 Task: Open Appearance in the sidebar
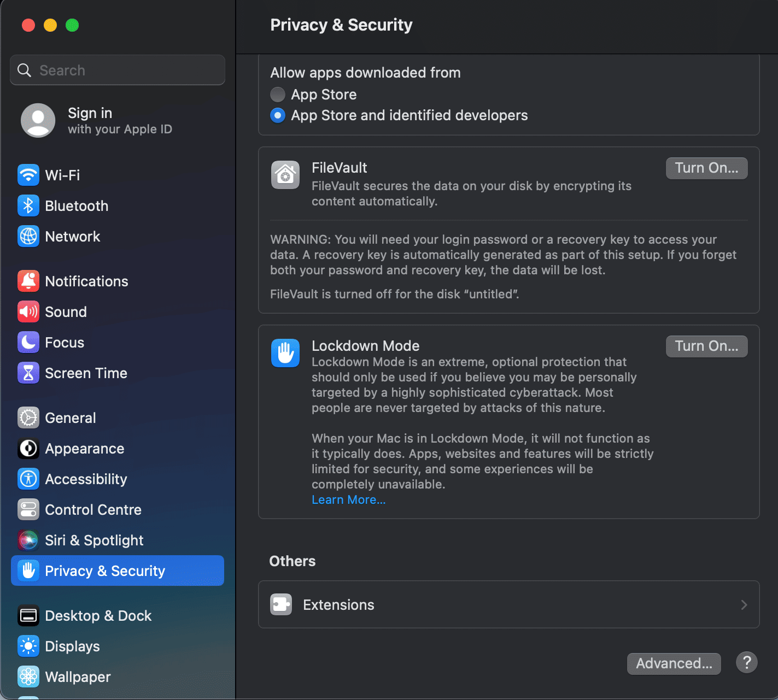click(118, 448)
